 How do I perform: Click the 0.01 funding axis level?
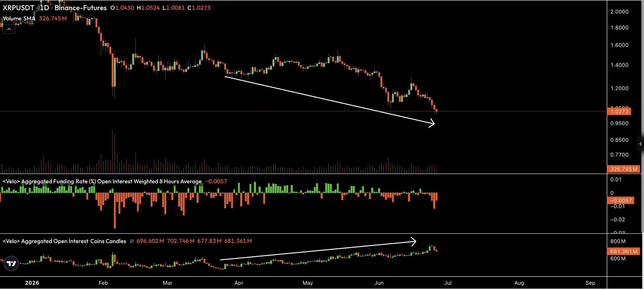point(616,180)
